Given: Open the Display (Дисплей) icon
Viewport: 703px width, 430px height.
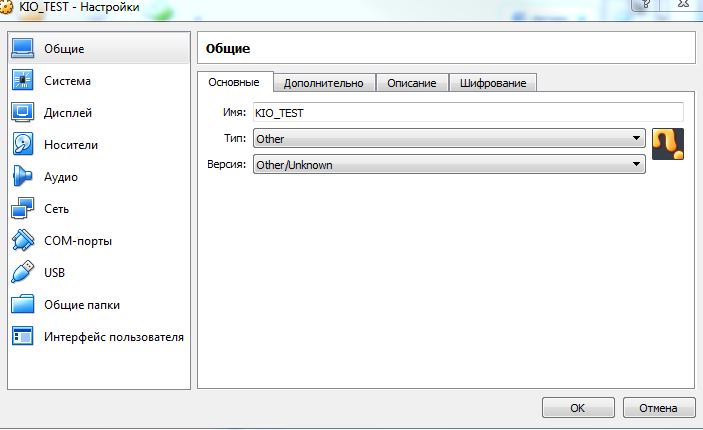Looking at the screenshot, I should tap(23, 112).
